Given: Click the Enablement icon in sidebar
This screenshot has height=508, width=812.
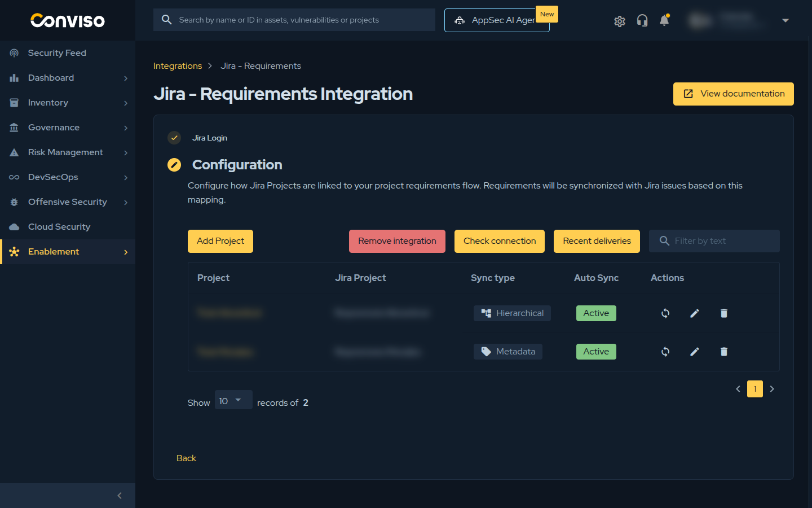Looking at the screenshot, I should [x=14, y=252].
